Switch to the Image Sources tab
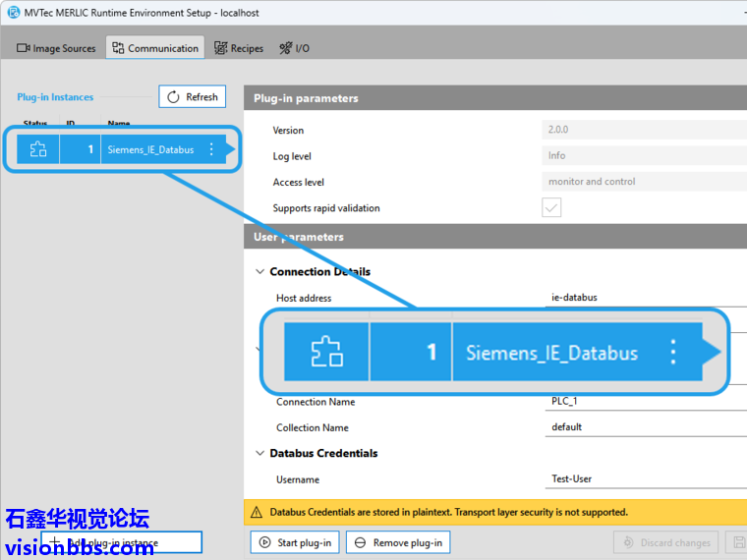 tap(56, 48)
